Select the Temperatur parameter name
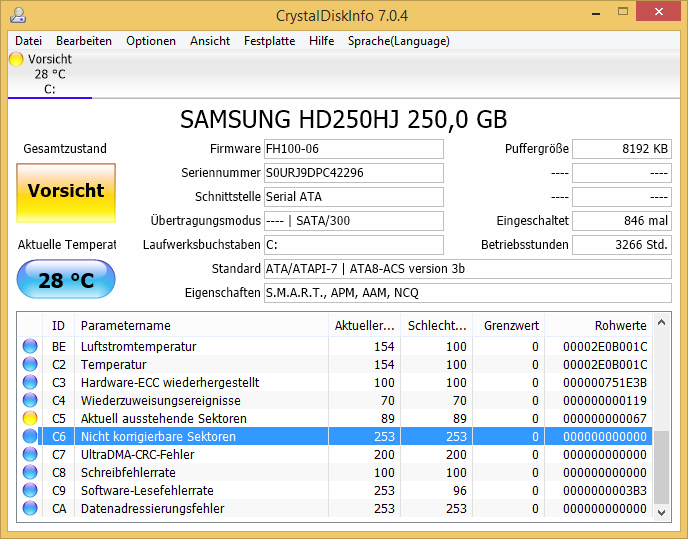 pos(113,364)
